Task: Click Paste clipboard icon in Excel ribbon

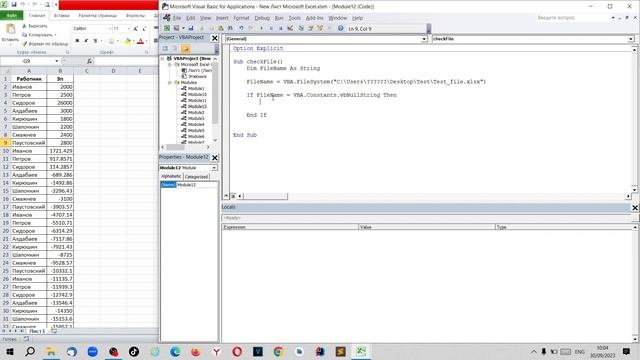Action: tap(10, 29)
